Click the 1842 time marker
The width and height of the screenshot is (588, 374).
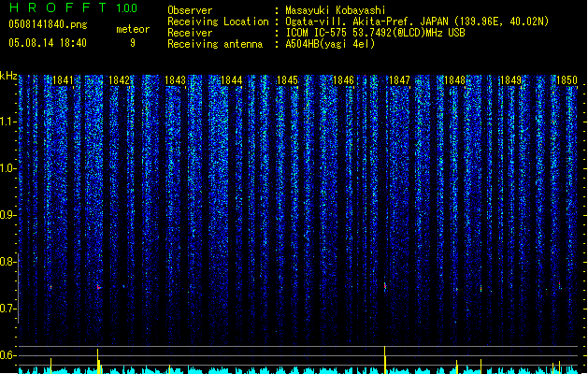point(119,80)
